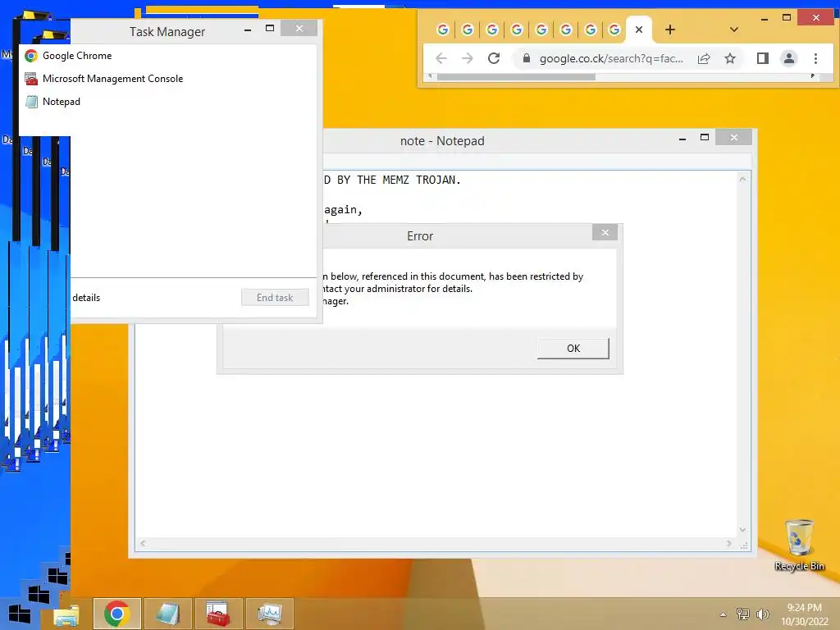Click Chrome icon on taskbar
This screenshot has height=630, width=840.
(x=116, y=614)
